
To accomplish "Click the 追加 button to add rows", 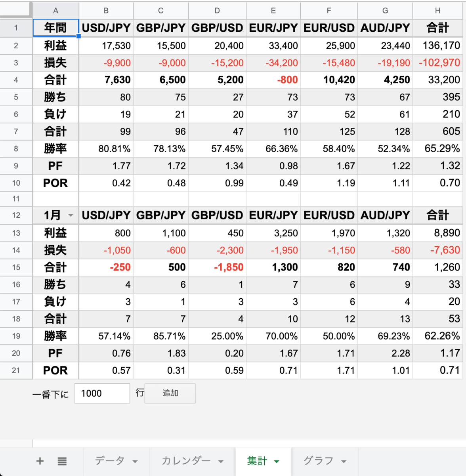I will coord(170,393).
